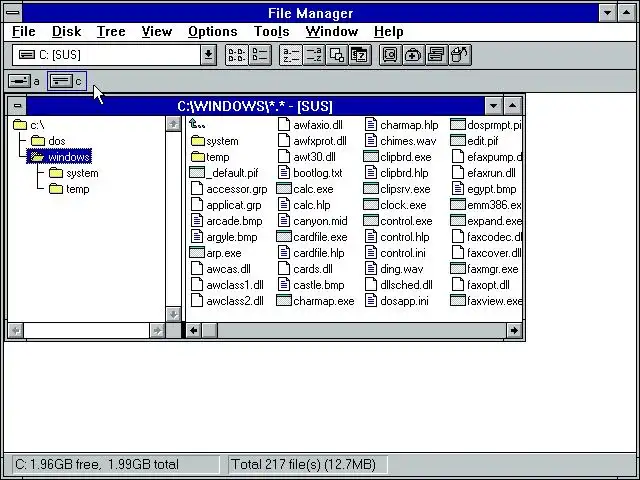Screen dimensions: 640x480
Task: Click the file list horizontal scroll thumb
Action: coord(210,330)
